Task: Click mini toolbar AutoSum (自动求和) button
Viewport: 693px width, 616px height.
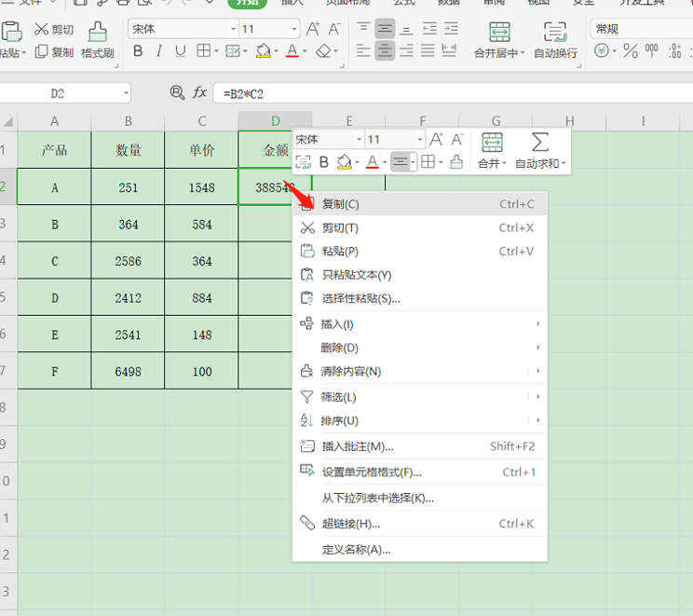Action: [540, 151]
